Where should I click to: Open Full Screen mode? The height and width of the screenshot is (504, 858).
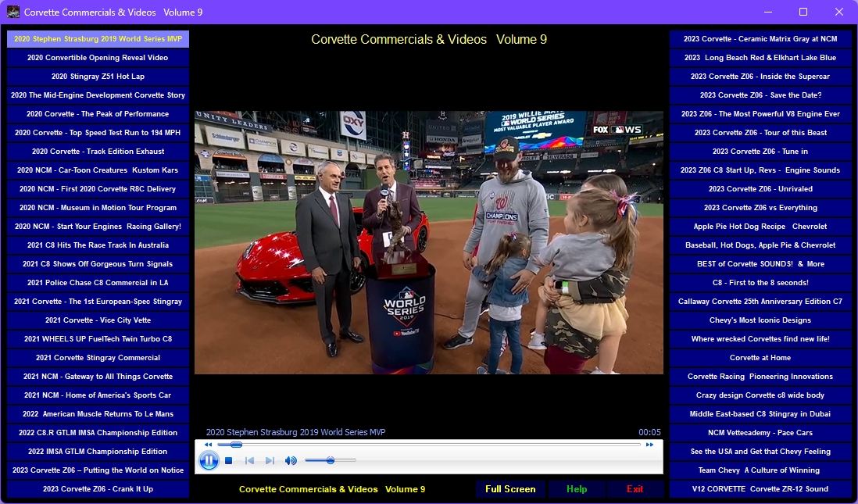510,489
